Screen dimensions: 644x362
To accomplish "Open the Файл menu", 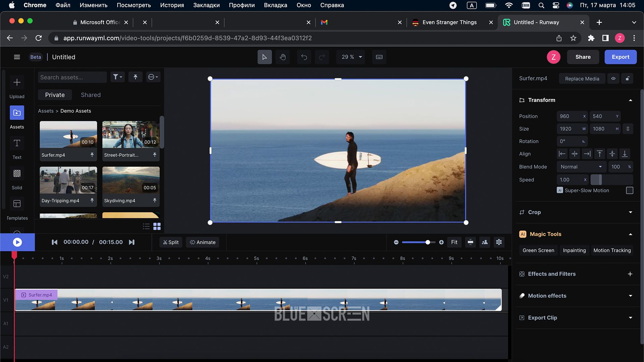I will click(x=63, y=5).
